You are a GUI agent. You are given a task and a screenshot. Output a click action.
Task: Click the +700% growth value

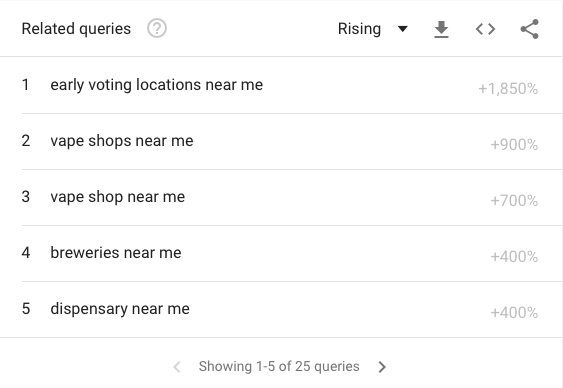click(x=514, y=201)
